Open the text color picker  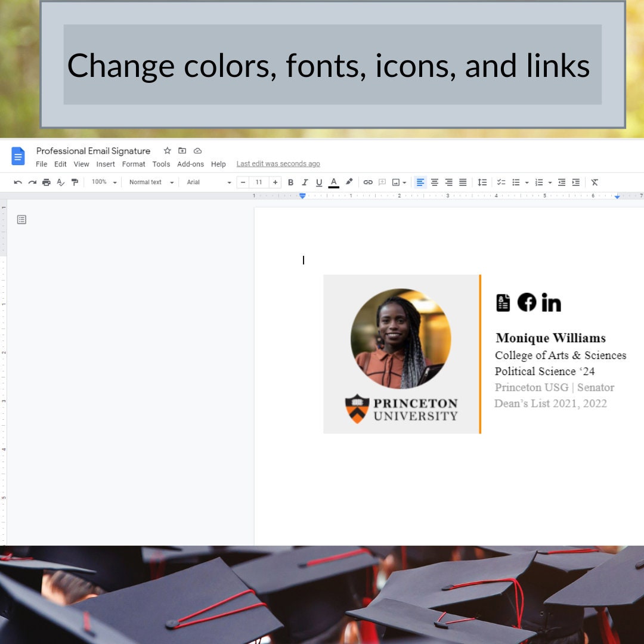click(x=333, y=182)
